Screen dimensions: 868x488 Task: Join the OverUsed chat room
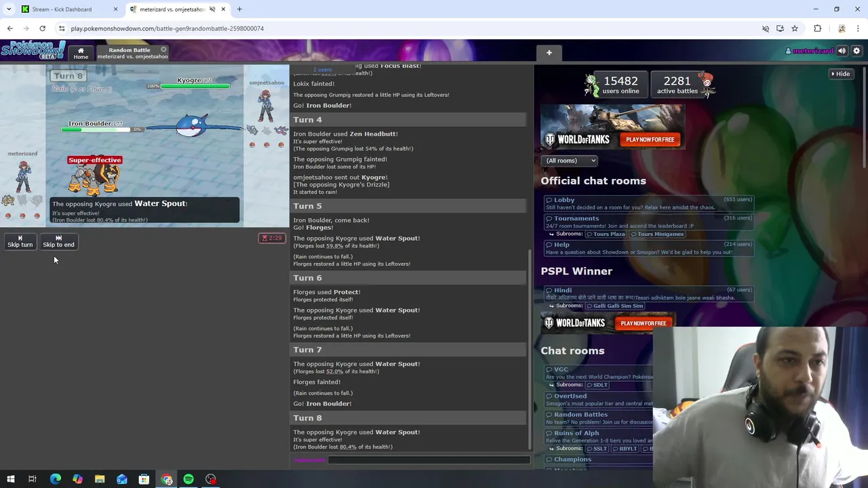[599, 399]
